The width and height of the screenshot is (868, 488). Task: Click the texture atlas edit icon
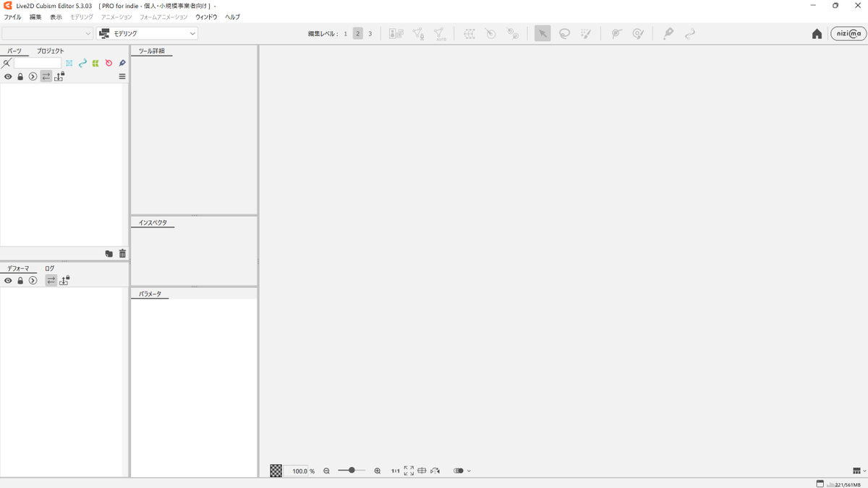396,33
